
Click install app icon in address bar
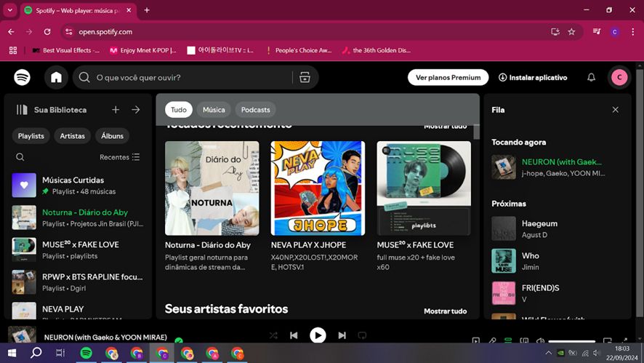point(555,32)
